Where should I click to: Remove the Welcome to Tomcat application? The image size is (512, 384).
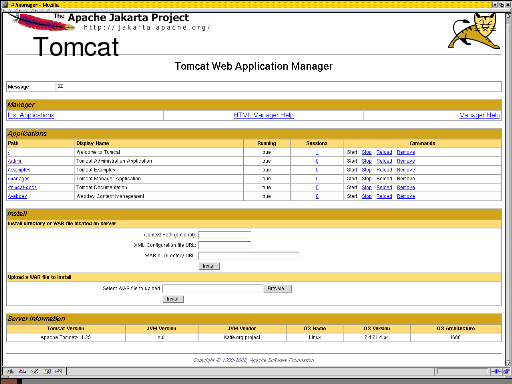[x=406, y=152]
